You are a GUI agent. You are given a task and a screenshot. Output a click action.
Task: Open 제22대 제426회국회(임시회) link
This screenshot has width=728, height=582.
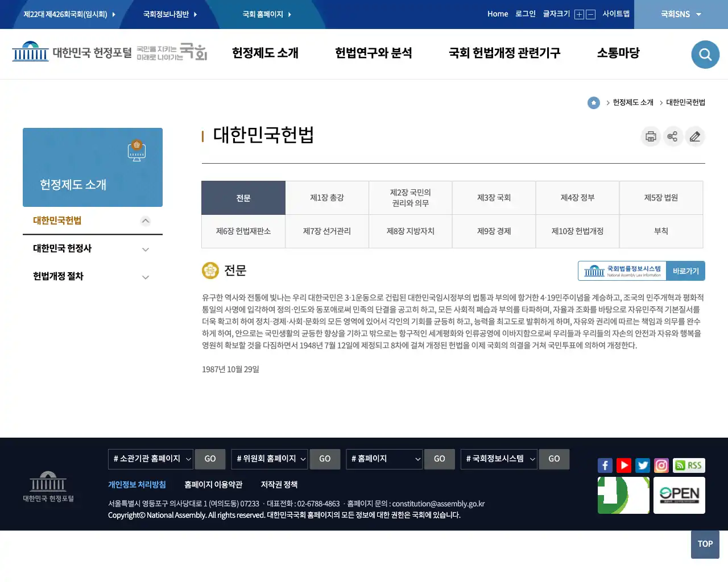point(69,14)
